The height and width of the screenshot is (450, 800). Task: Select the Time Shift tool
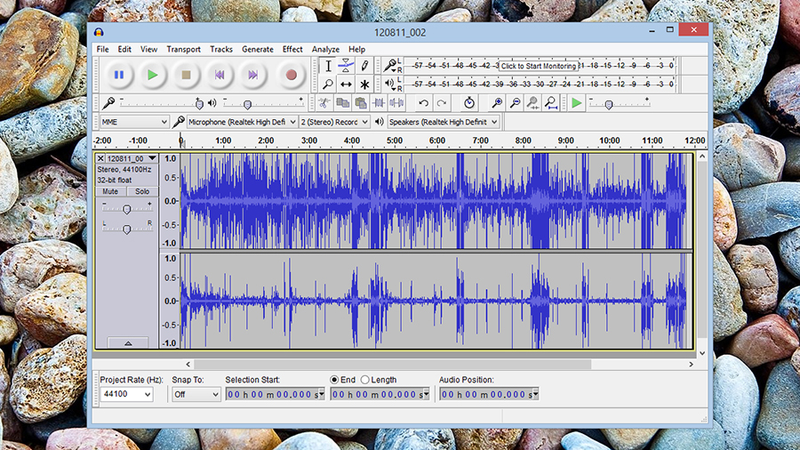(x=346, y=84)
